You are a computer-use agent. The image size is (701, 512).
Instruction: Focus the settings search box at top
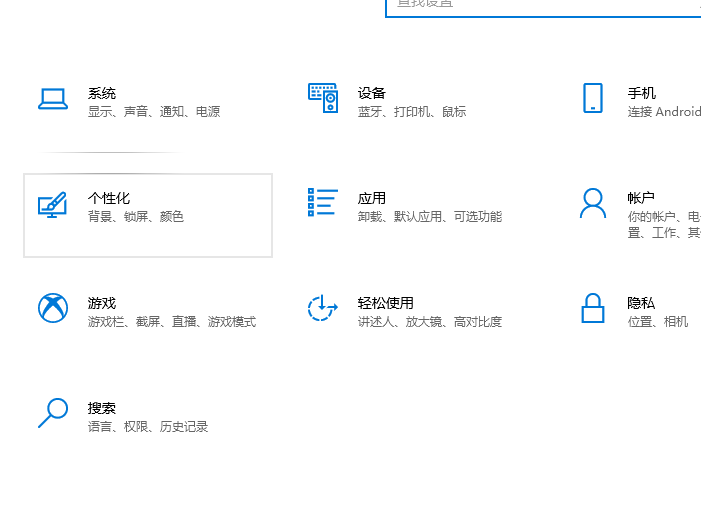coord(540,5)
